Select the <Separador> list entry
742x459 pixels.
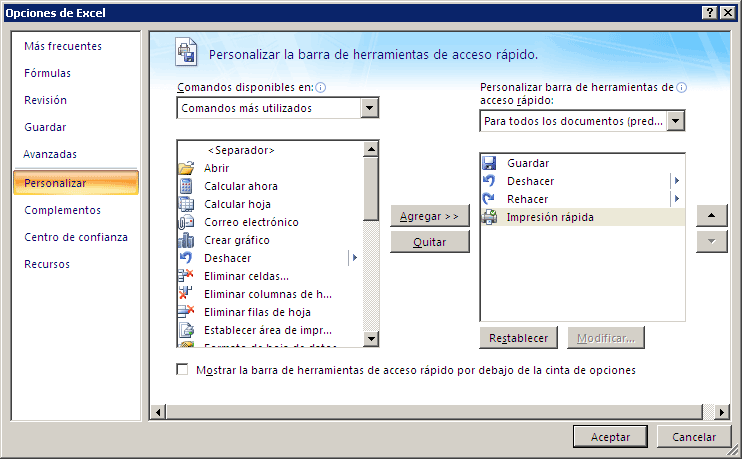[x=270, y=150]
